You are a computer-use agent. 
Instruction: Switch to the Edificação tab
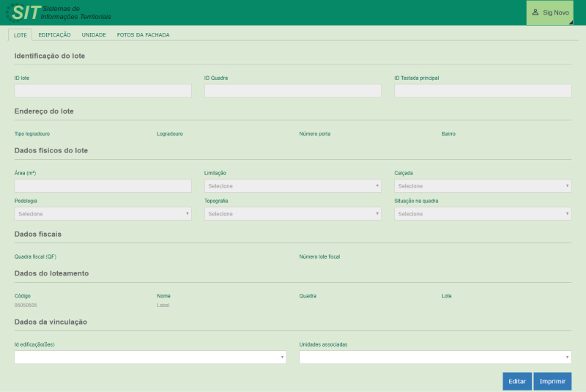point(54,34)
